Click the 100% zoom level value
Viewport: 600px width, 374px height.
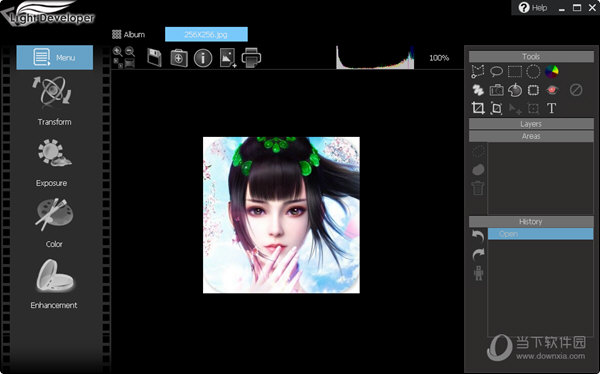click(x=439, y=58)
